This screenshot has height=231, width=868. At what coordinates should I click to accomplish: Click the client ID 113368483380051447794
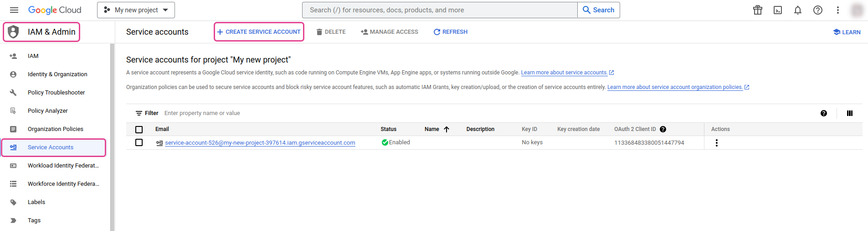(x=649, y=143)
